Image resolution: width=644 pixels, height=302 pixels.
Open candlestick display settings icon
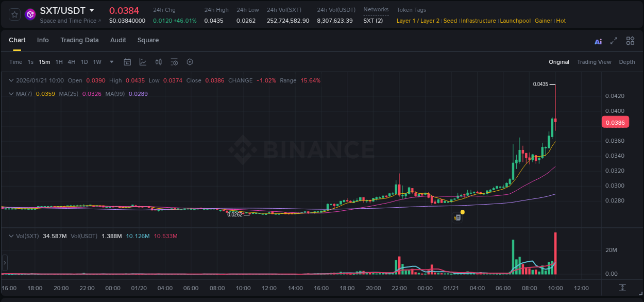[159, 62]
